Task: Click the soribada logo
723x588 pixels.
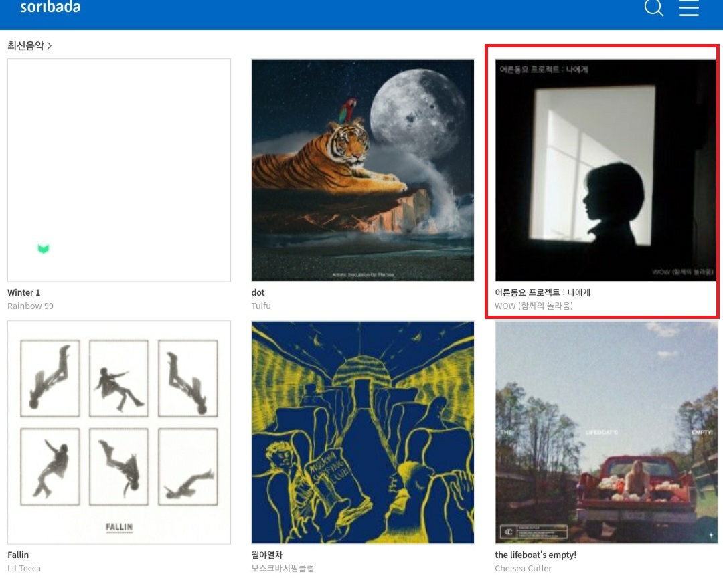Action: pyautogui.click(x=50, y=7)
